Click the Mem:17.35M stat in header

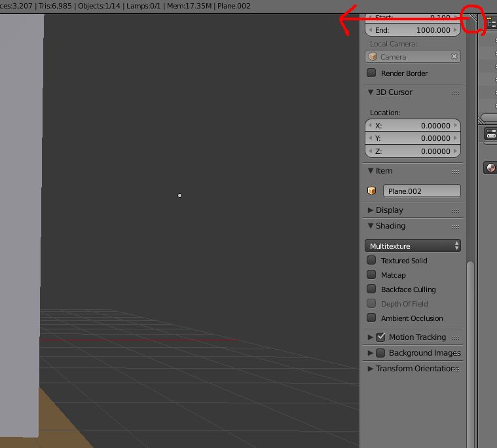[x=189, y=6]
